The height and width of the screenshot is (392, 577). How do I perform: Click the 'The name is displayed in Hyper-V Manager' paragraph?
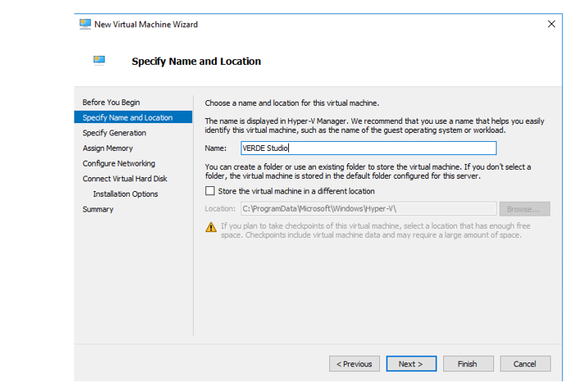pos(374,125)
